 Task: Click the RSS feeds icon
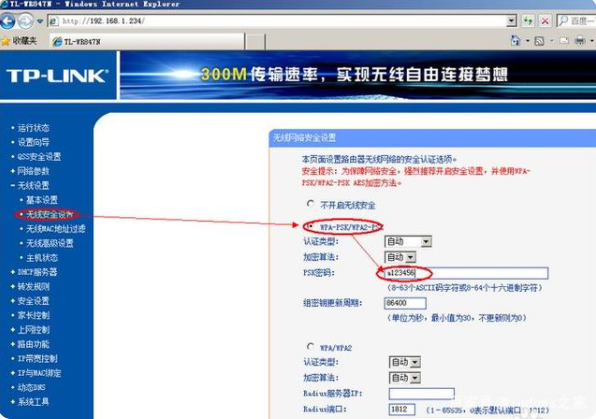click(x=539, y=41)
